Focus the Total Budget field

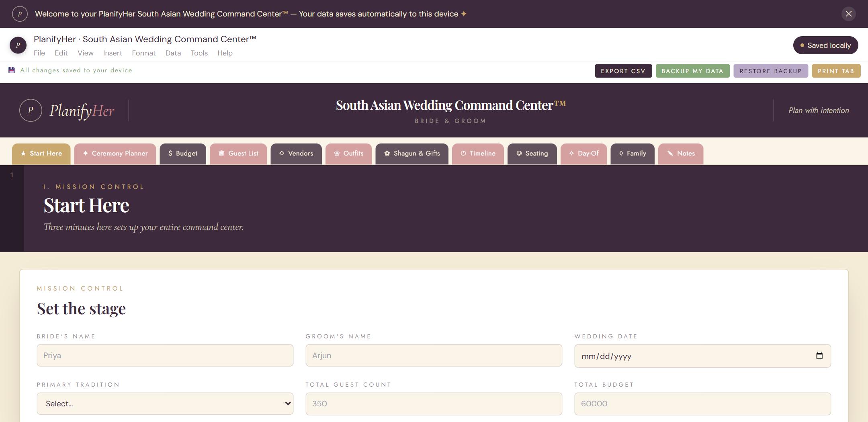click(x=702, y=404)
